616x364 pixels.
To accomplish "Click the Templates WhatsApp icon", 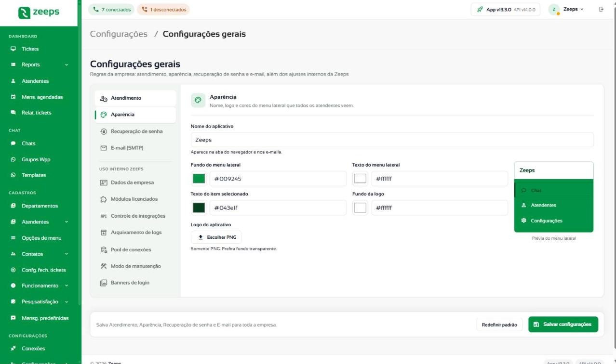I will (x=13, y=175).
